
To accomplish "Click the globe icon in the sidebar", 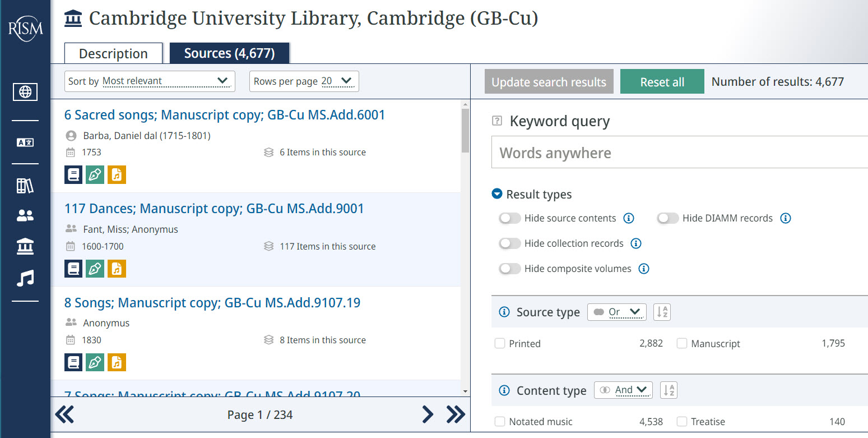I will click(25, 92).
